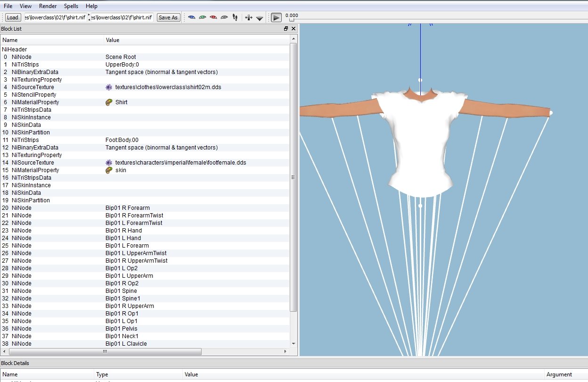Select the NiNode Scene Root block

(145, 57)
